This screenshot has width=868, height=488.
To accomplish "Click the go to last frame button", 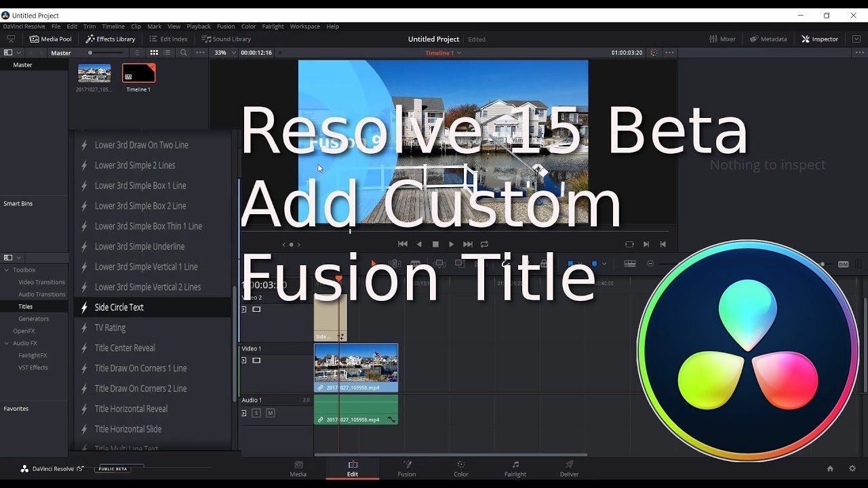I will [x=468, y=244].
